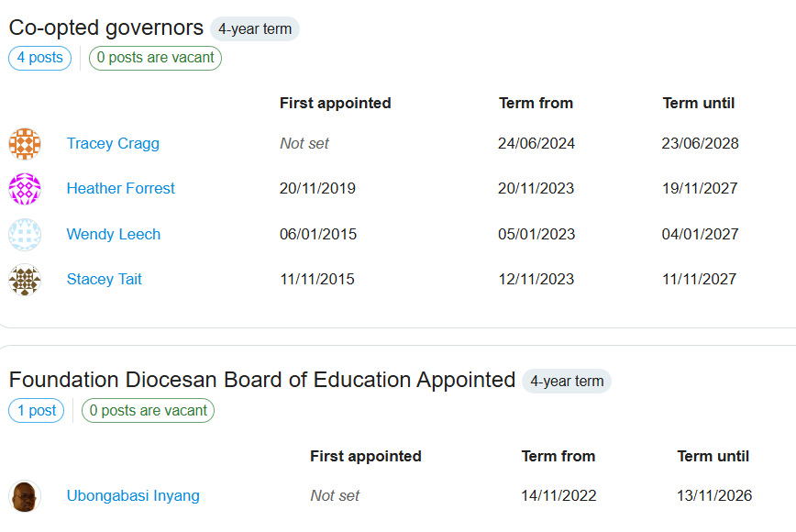796x532 pixels.
Task: Click Foundation Diocesan '4-year term' tag
Action: (567, 382)
